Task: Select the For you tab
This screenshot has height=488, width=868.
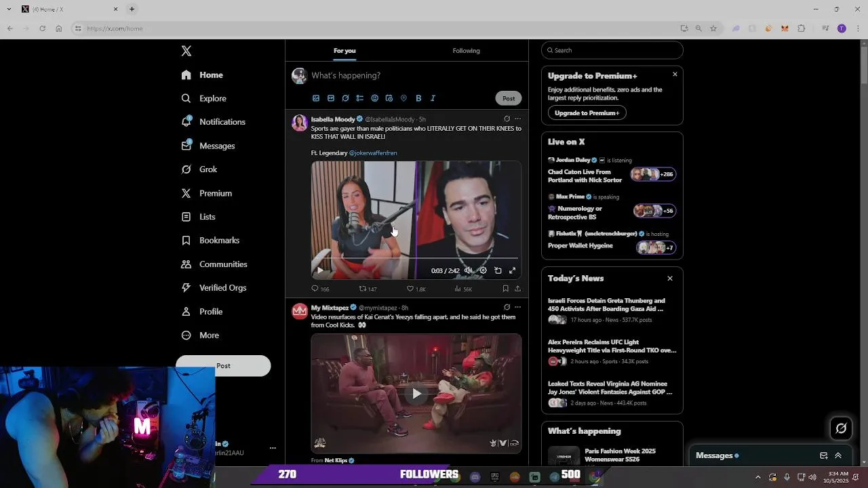Action: tap(344, 51)
